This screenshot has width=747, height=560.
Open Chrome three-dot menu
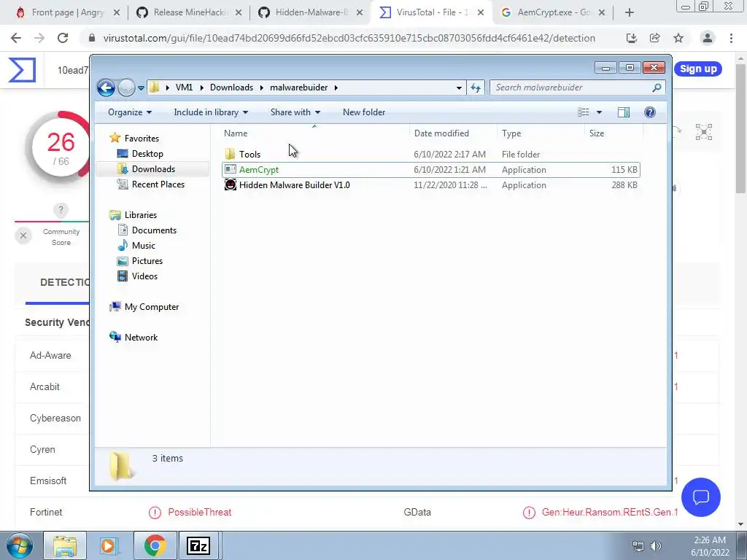(731, 38)
